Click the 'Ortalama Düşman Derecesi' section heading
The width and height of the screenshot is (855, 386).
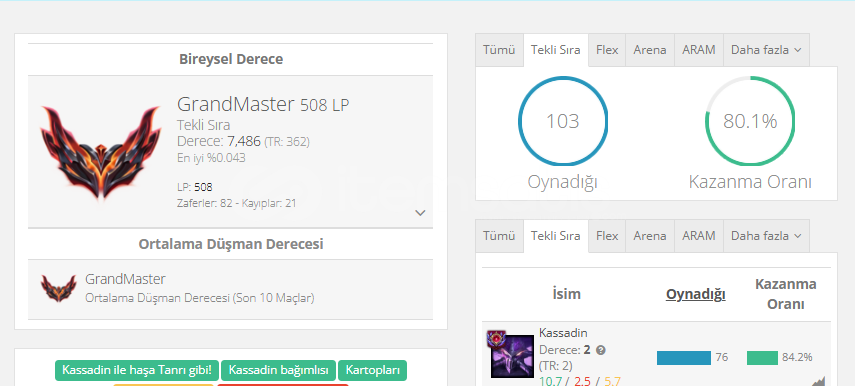click(x=231, y=244)
